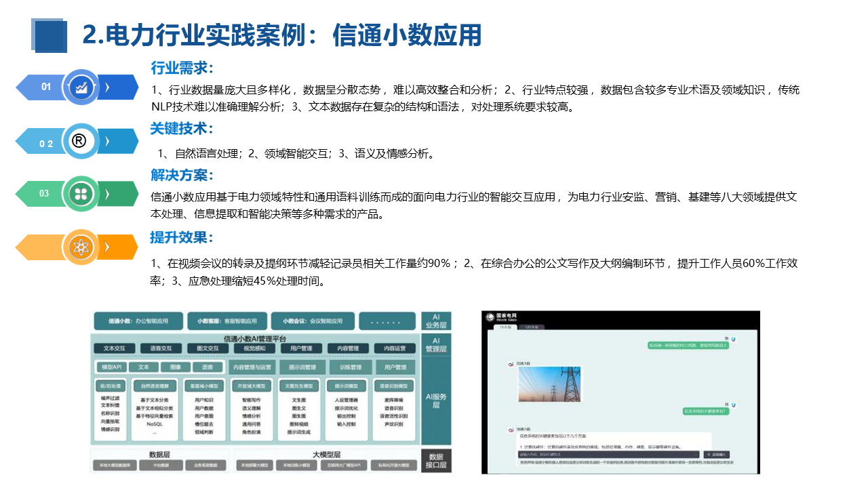Click the 数据层 label in the diagram
The image size is (868, 488).
coord(159,454)
